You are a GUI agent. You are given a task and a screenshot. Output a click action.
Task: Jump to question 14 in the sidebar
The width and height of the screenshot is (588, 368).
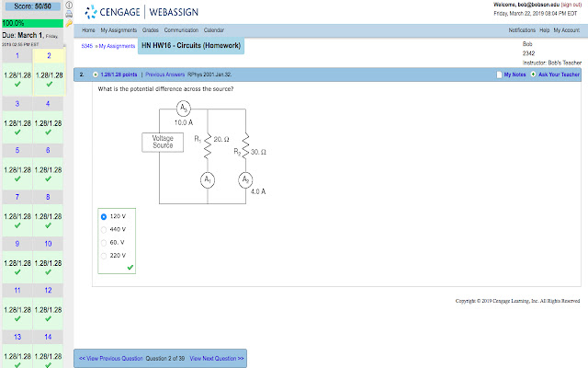(x=48, y=337)
